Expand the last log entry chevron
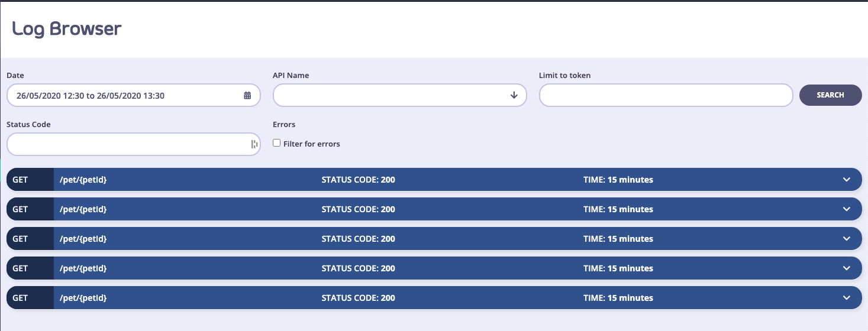This screenshot has height=331, width=868. coord(847,298)
